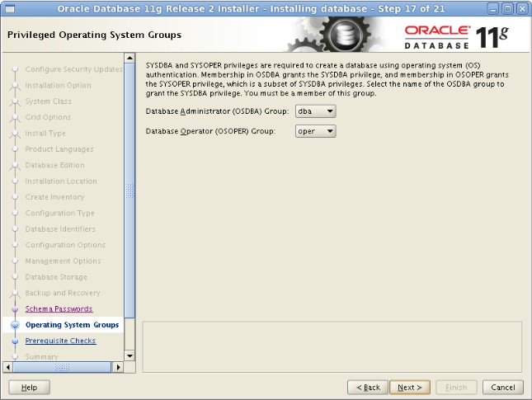Minimize the installer window
Screen dimensions: 532x400
coord(493,9)
